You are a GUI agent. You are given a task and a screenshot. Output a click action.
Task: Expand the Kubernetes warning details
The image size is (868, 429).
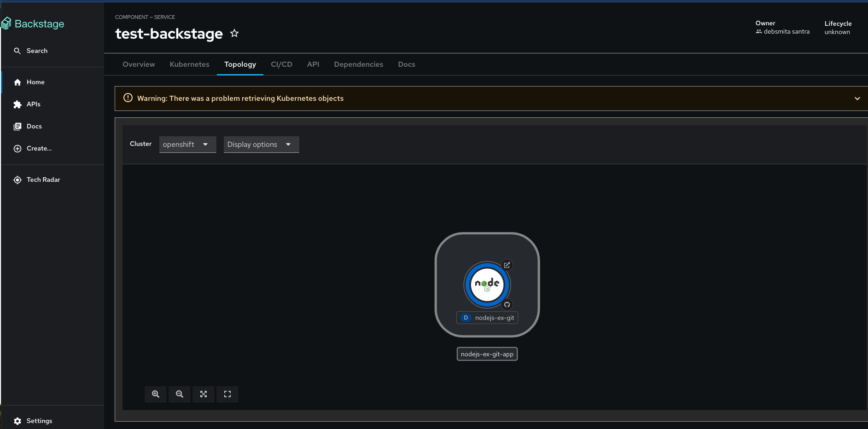(857, 99)
